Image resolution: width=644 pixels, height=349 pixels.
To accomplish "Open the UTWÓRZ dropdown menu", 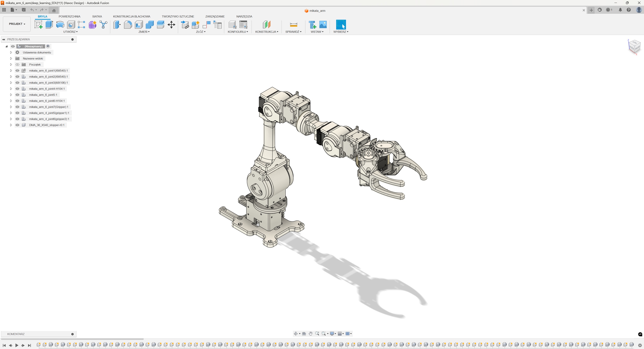I will tap(71, 32).
